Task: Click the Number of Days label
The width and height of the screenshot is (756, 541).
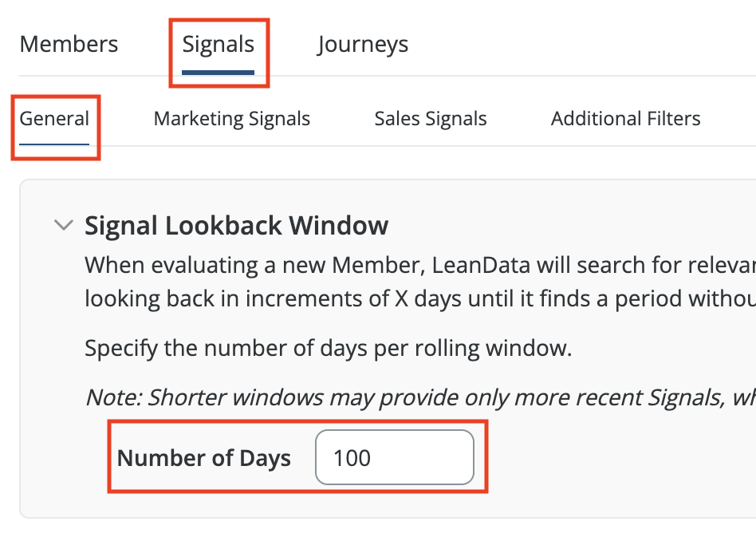Action: pyautogui.click(x=203, y=458)
